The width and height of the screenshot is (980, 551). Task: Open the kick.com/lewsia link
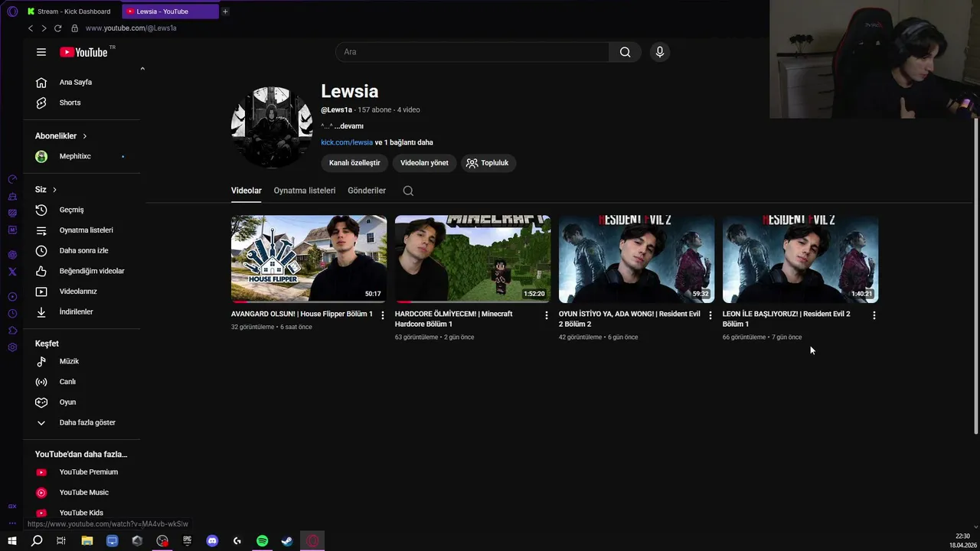347,142
